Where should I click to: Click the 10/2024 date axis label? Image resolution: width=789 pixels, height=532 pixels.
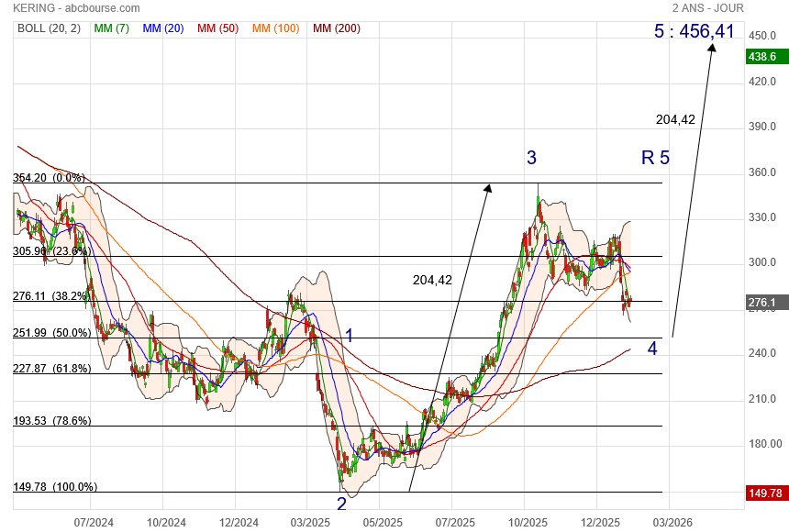(166, 523)
